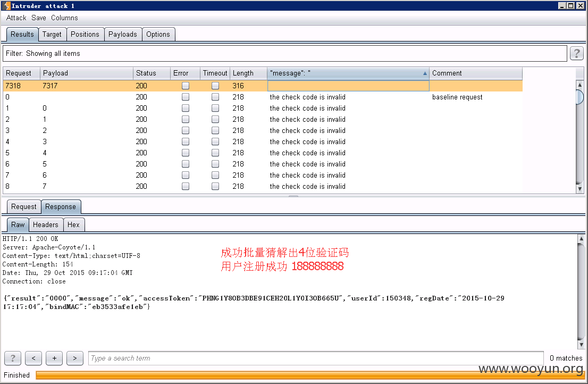
Task: Switch to the Target tab
Action: click(x=52, y=34)
